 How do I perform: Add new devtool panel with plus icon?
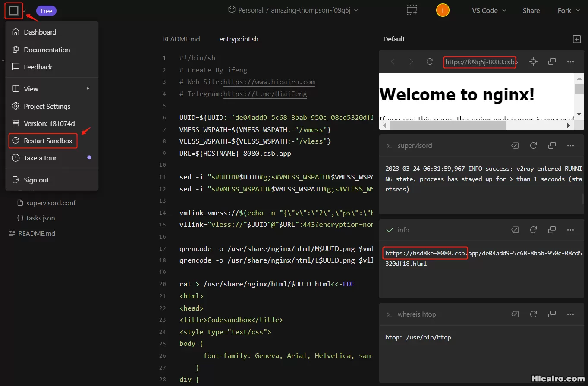(576, 39)
